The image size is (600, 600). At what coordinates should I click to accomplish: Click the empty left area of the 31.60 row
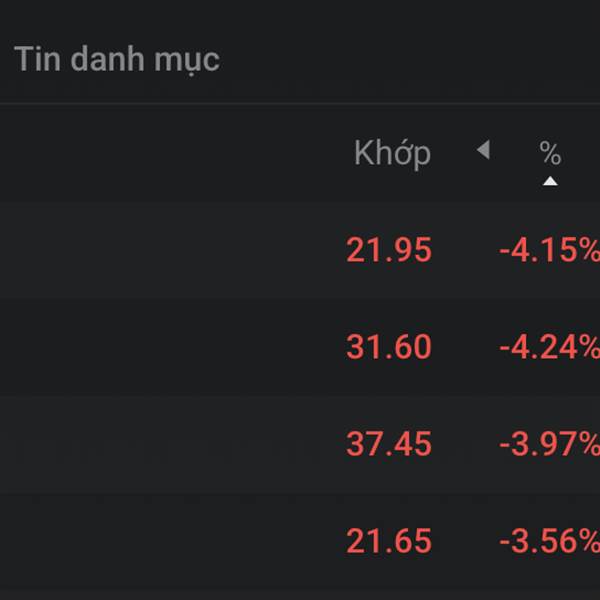coord(150,347)
